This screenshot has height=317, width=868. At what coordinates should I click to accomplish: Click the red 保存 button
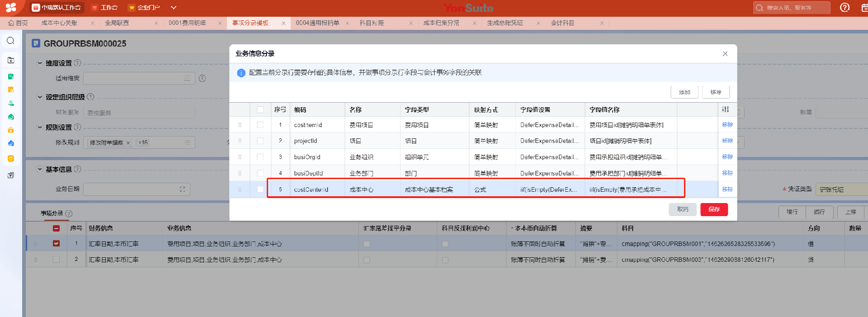click(714, 209)
